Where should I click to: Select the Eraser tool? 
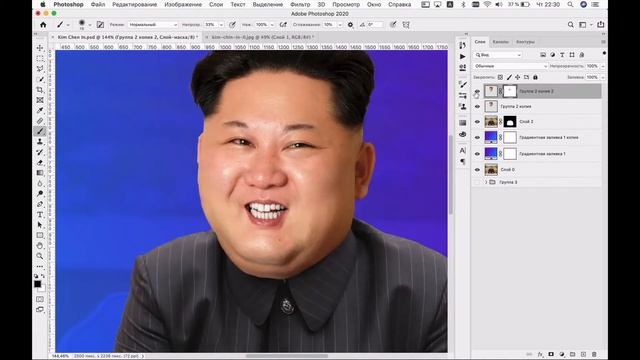click(x=40, y=162)
